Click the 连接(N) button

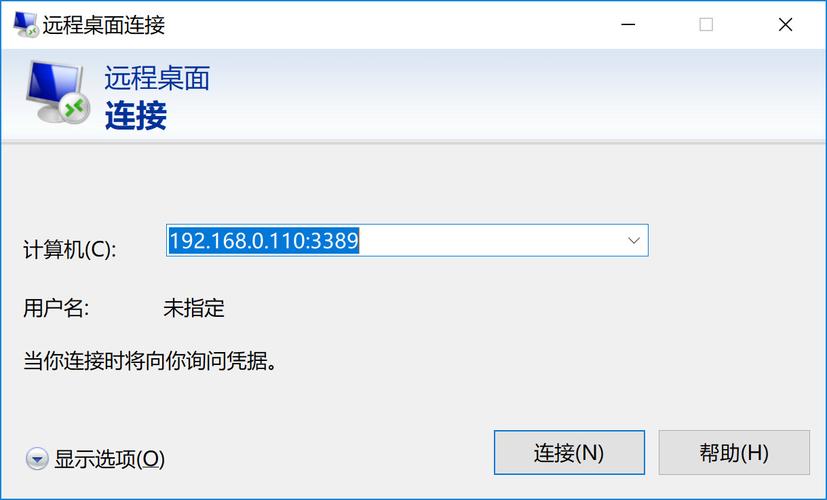pyautogui.click(x=569, y=453)
